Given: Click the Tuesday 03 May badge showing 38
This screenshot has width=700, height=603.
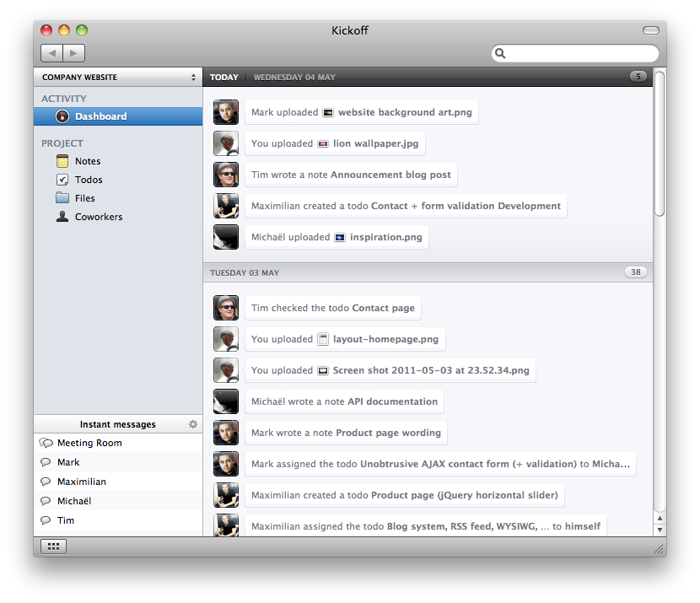Looking at the screenshot, I should point(636,272).
